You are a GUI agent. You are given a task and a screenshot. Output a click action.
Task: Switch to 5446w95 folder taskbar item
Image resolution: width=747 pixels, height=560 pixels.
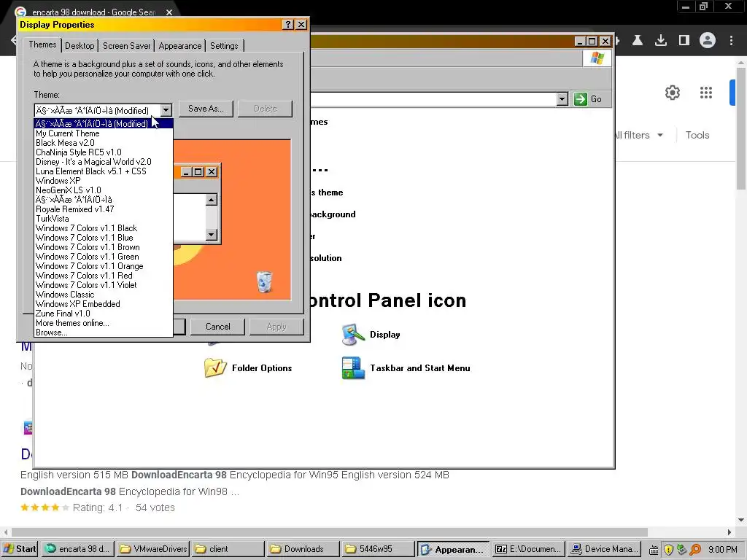tap(379, 549)
